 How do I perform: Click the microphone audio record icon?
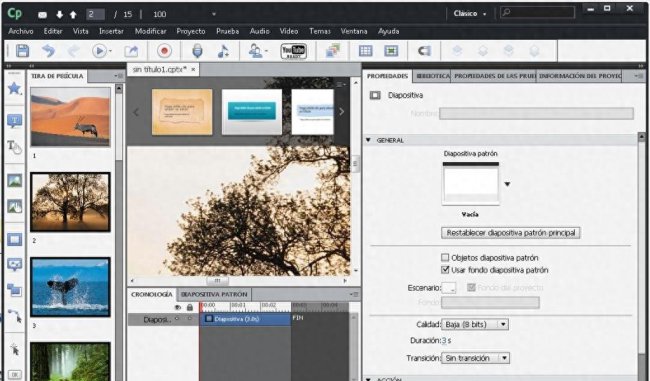197,51
